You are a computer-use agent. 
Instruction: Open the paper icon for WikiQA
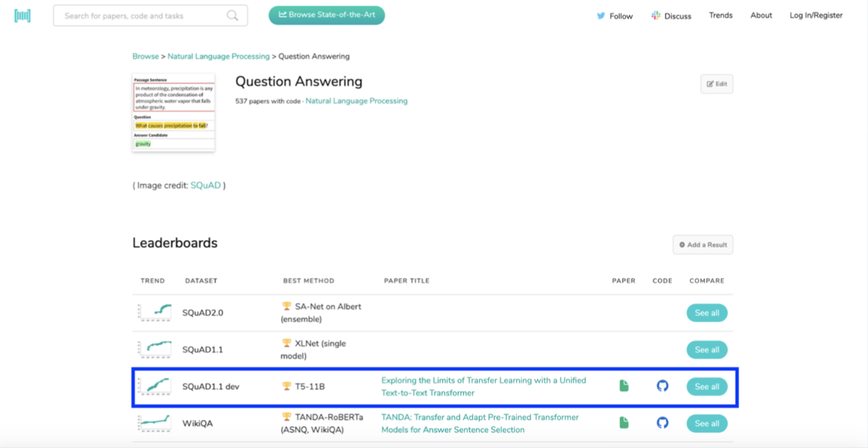[624, 423]
